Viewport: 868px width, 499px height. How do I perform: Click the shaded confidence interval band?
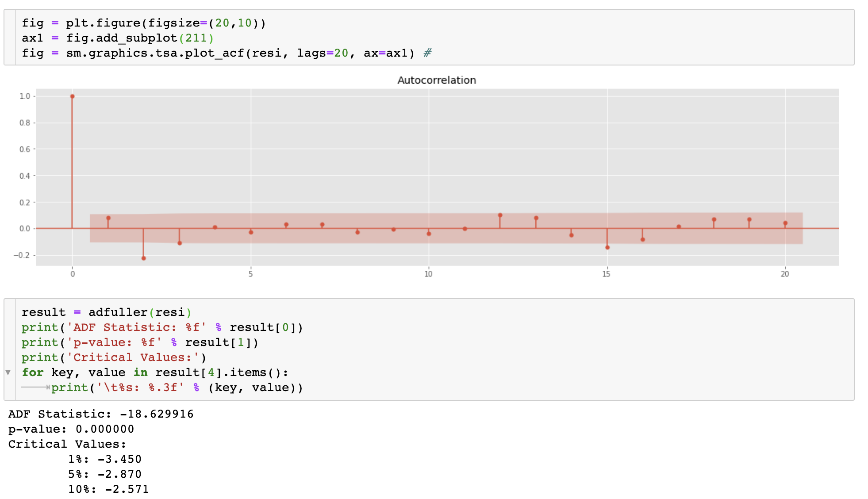(x=310, y=237)
